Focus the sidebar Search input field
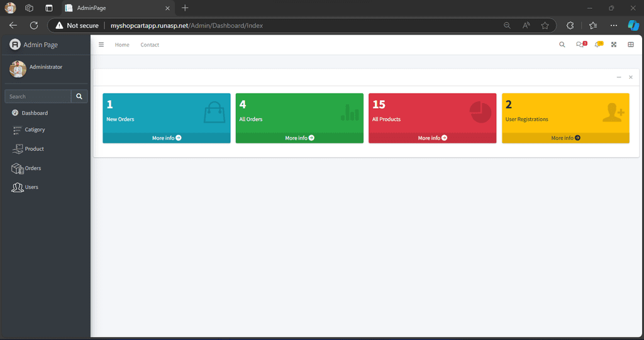This screenshot has height=340, width=644. pos(38,97)
